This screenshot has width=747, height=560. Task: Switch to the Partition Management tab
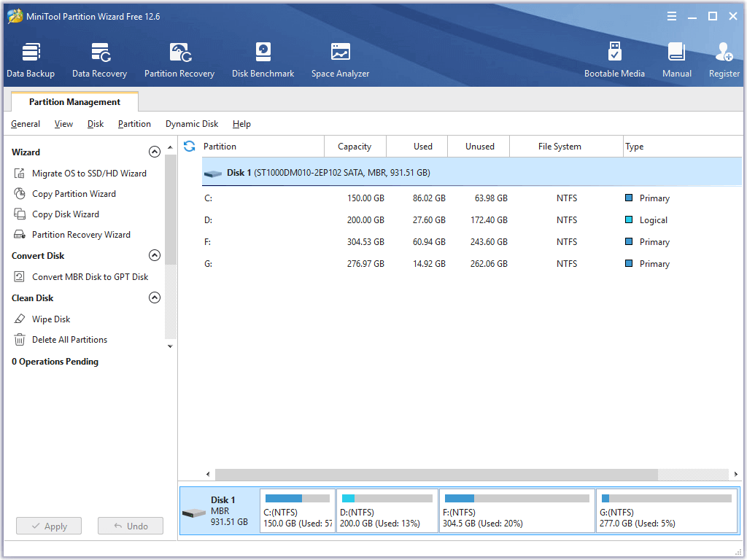point(75,101)
